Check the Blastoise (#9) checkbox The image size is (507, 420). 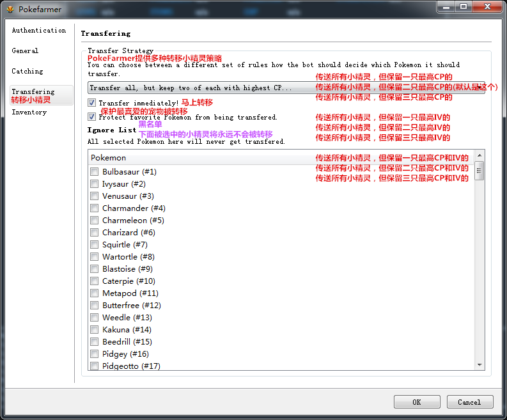click(x=95, y=268)
